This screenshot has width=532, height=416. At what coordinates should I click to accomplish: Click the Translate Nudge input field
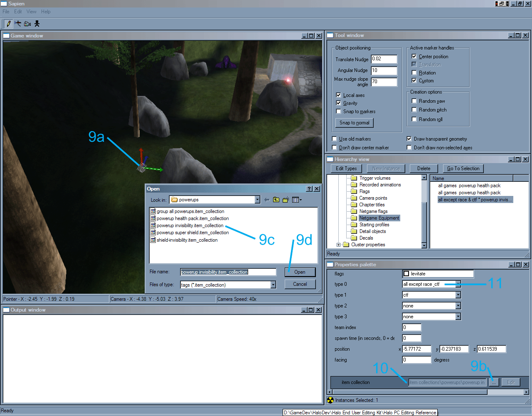click(384, 59)
